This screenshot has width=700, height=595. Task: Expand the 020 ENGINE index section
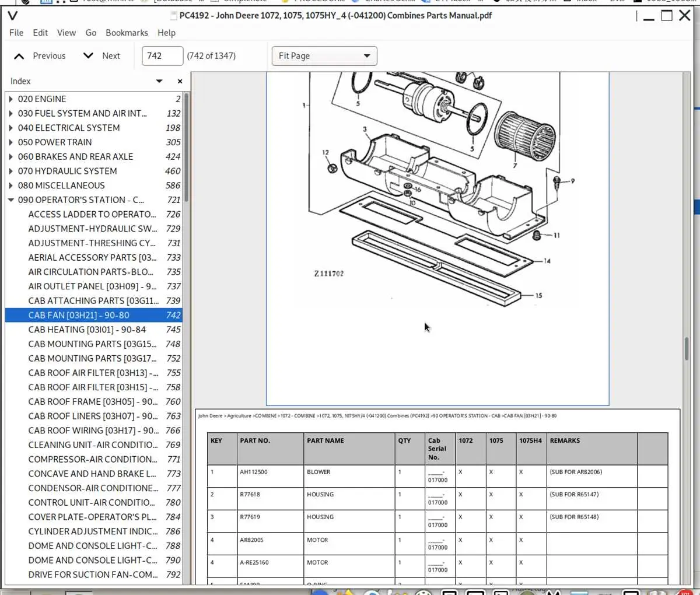click(11, 99)
